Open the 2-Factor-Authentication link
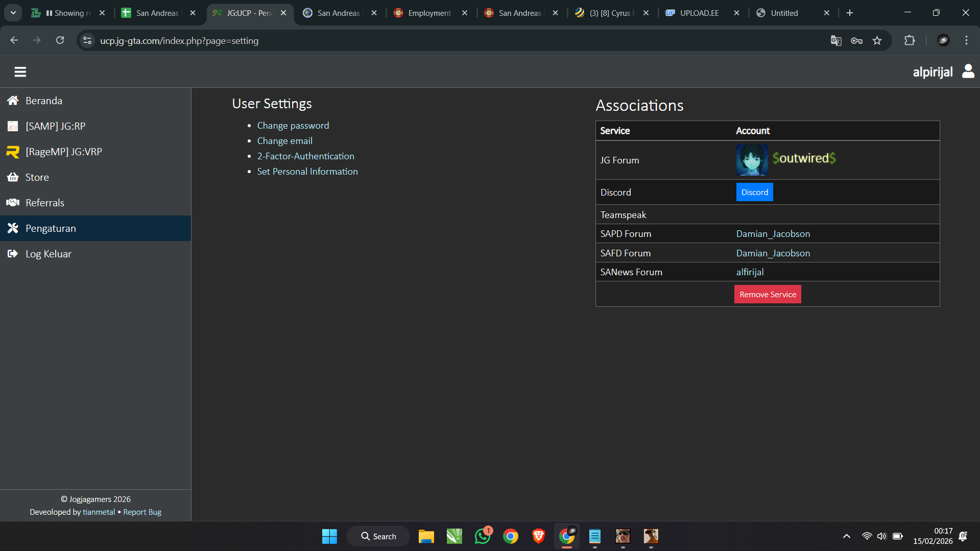 pos(305,156)
